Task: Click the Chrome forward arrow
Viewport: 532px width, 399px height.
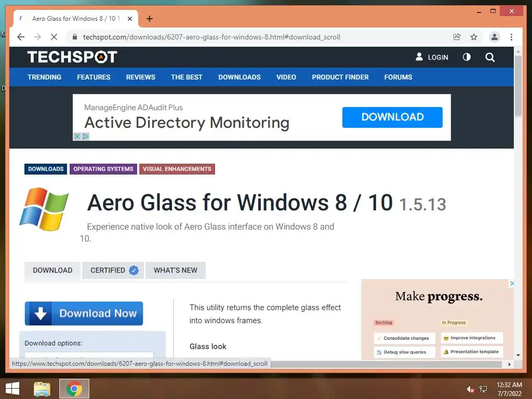Action: point(37,37)
